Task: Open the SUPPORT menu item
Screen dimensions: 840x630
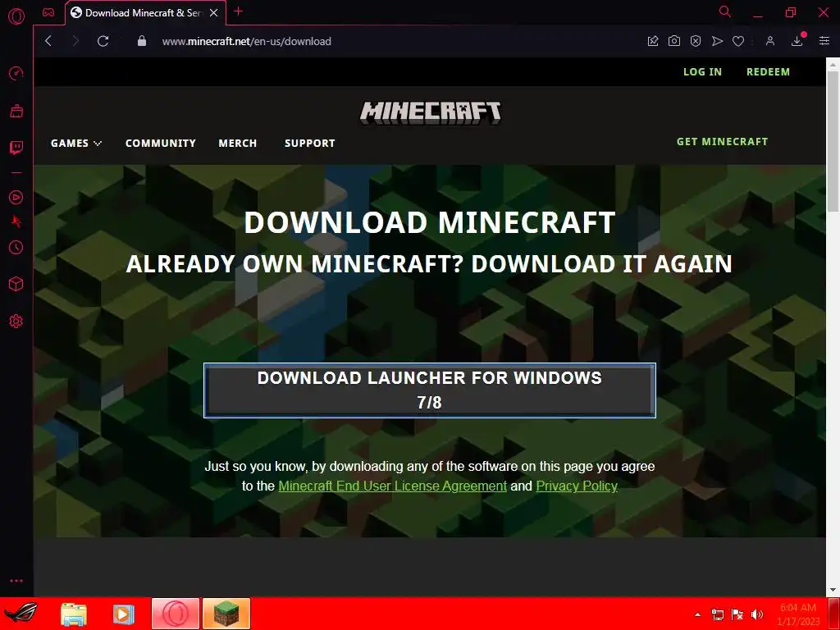Action: tap(309, 143)
